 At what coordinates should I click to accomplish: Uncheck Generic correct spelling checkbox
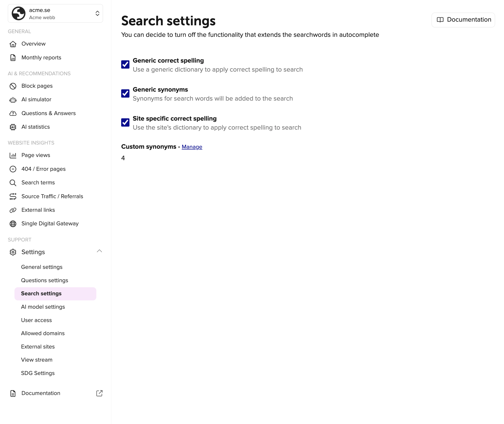point(125,64)
